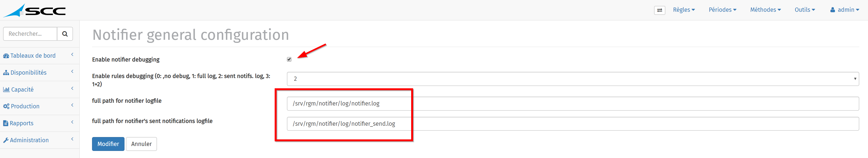Focus the notifier logfile path field
The image size is (868, 158).
(573, 103)
